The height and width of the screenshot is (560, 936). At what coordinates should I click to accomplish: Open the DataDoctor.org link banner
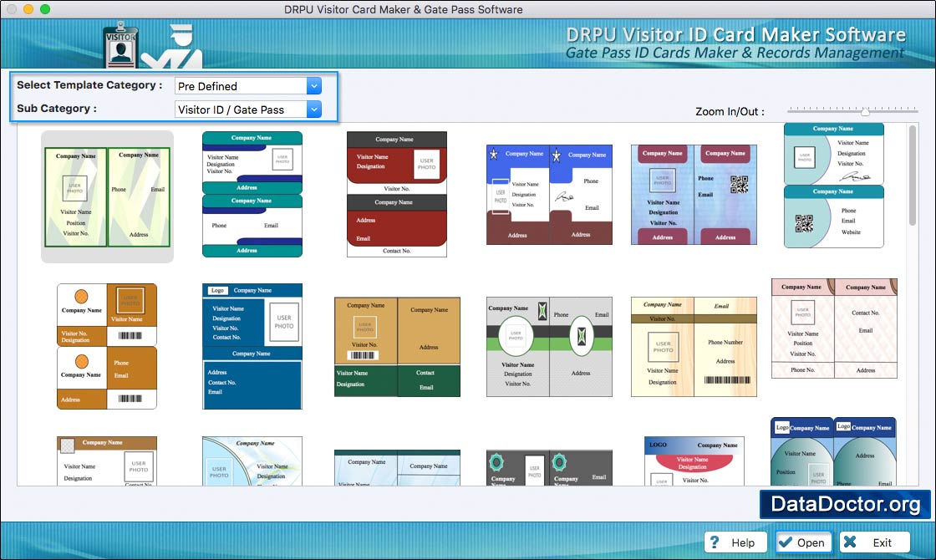click(845, 505)
